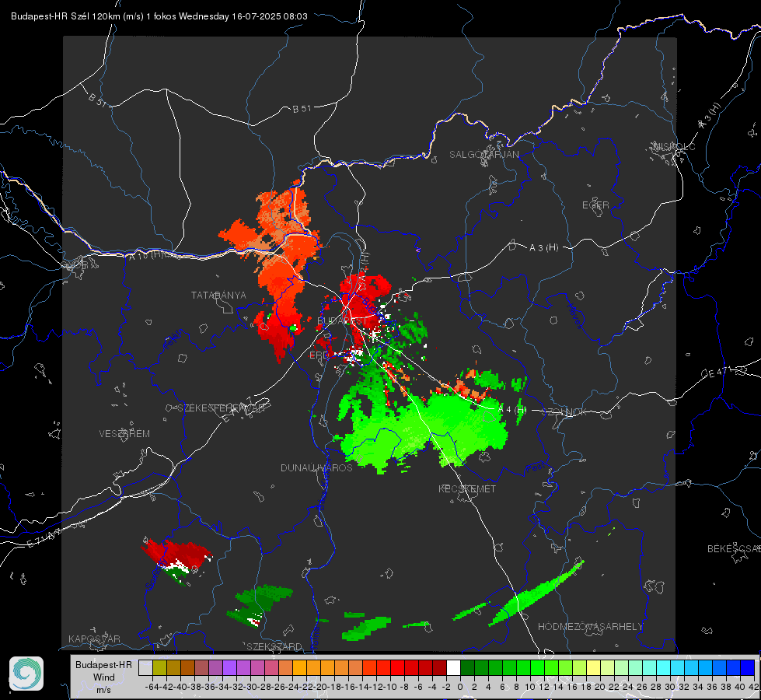761x700 pixels.
Task: Click the ÉRD city label
Action: pyautogui.click(x=319, y=355)
